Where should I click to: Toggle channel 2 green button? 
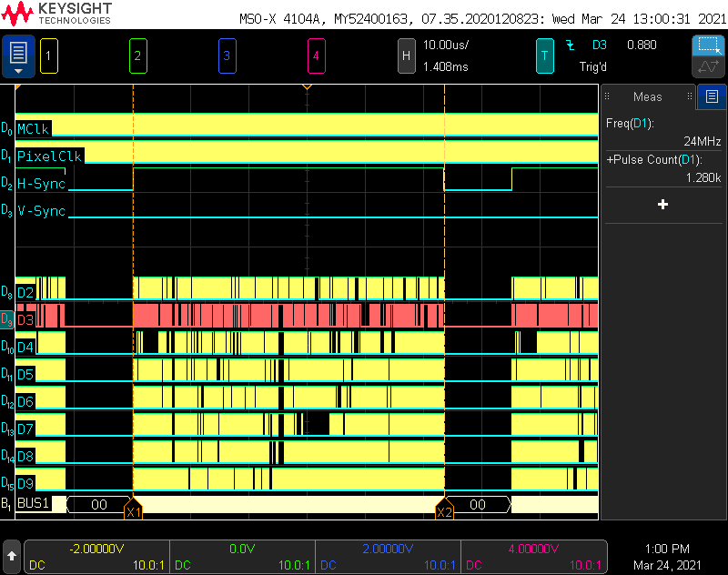138,56
